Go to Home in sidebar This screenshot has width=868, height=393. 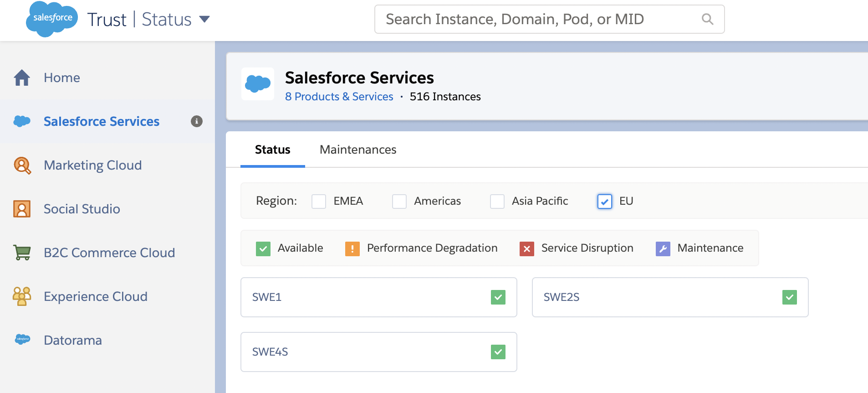(x=62, y=78)
